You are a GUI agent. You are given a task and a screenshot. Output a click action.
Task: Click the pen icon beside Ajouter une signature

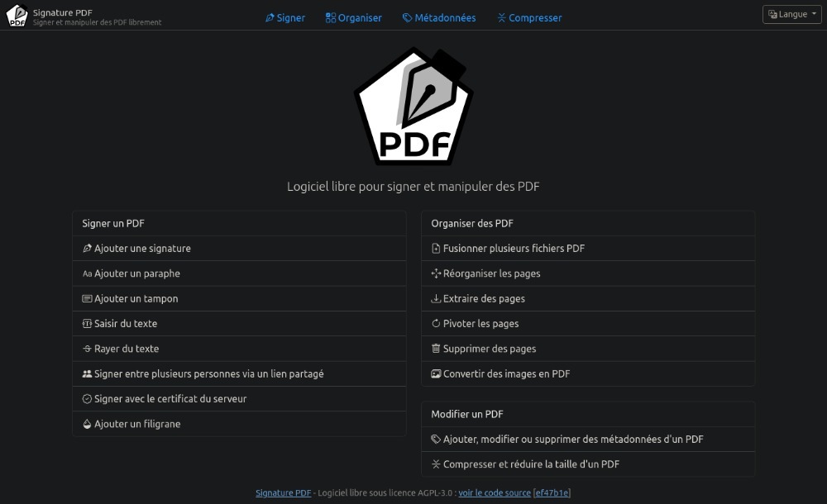(x=87, y=249)
